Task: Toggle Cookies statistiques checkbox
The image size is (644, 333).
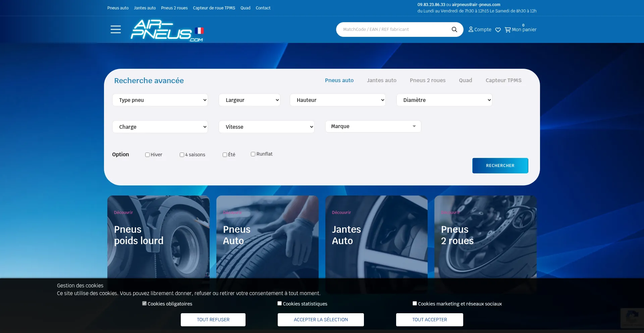Action: [x=279, y=303]
